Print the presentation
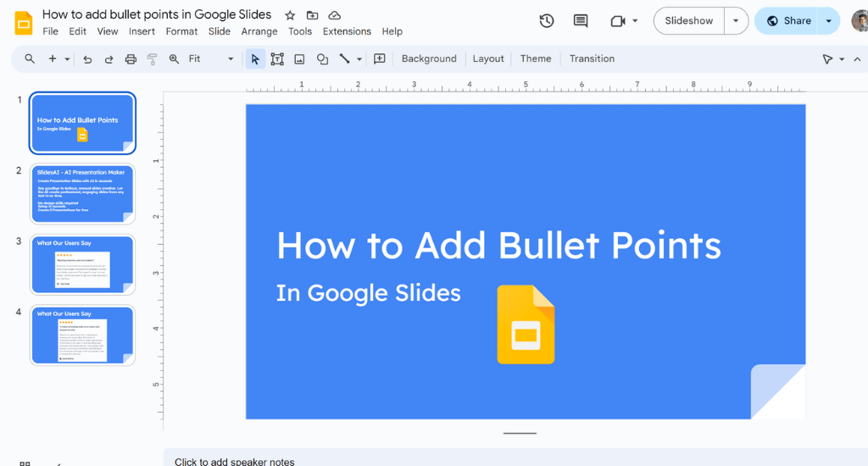 pyautogui.click(x=131, y=59)
